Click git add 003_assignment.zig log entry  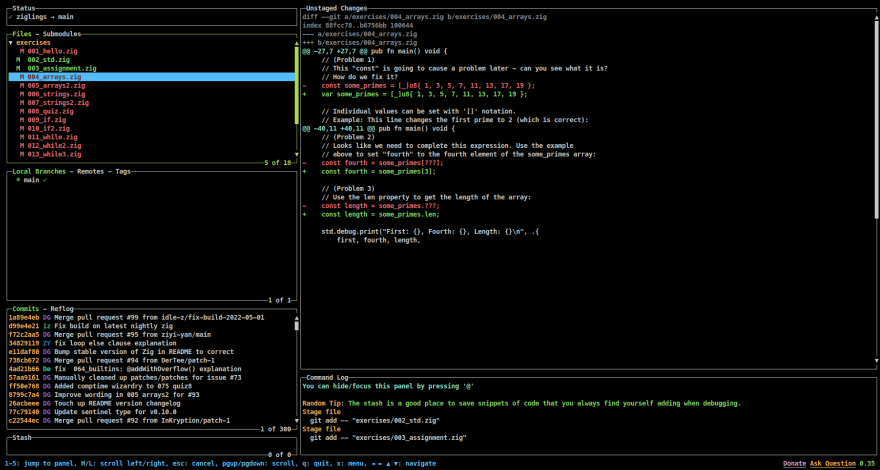(388, 437)
